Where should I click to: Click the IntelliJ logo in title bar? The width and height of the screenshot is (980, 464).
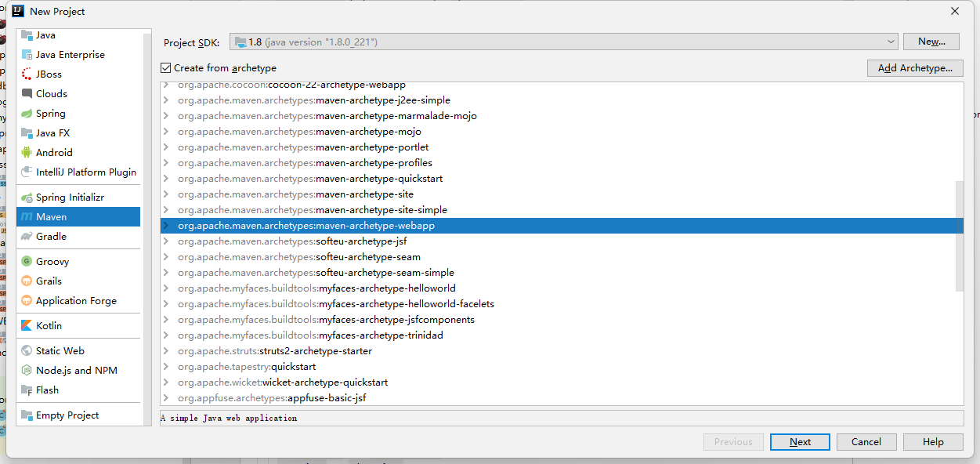pyautogui.click(x=17, y=11)
